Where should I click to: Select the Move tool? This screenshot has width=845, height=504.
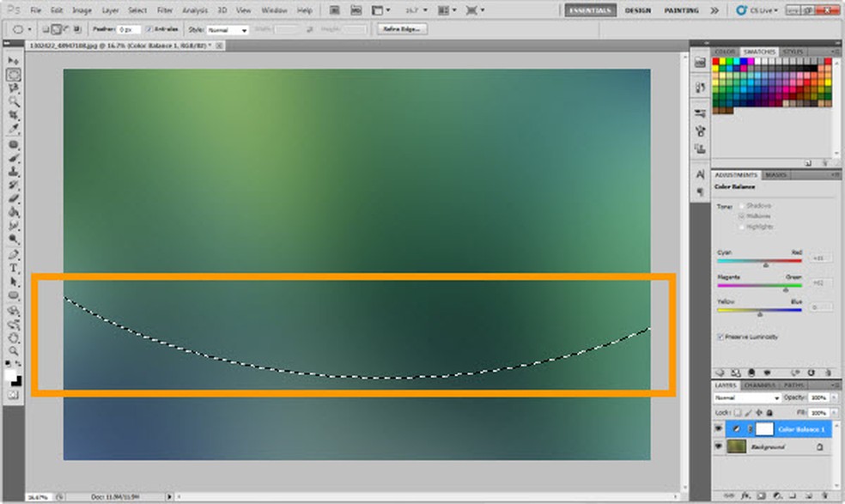tap(14, 60)
